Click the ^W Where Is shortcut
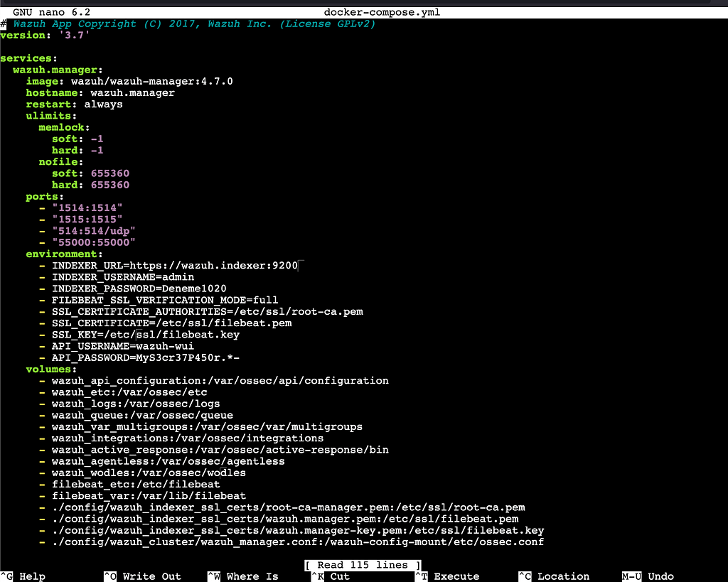The image size is (728, 582). point(243,576)
